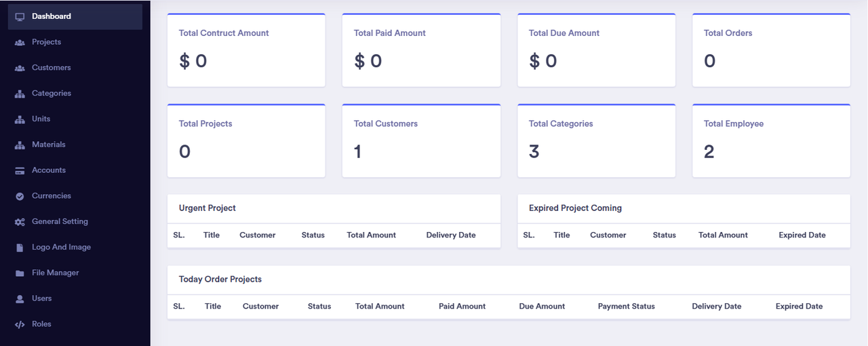Image resolution: width=868 pixels, height=346 pixels.
Task: Click the Projects group icon
Action: pos(20,42)
